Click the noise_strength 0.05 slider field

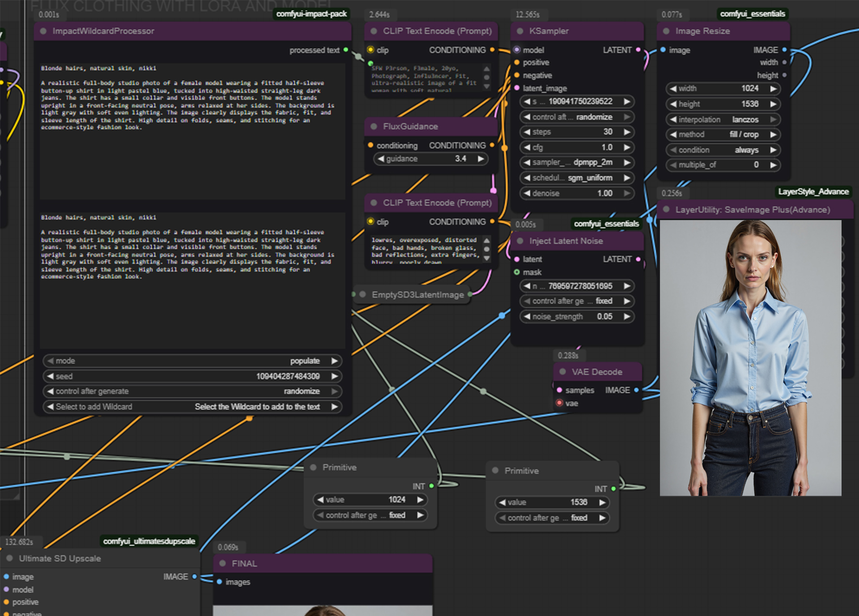(577, 316)
